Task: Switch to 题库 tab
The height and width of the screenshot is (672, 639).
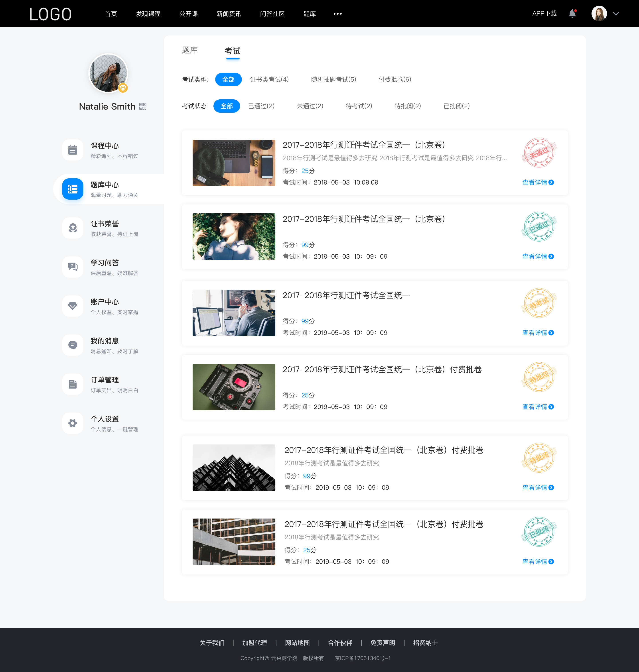Action: (191, 50)
